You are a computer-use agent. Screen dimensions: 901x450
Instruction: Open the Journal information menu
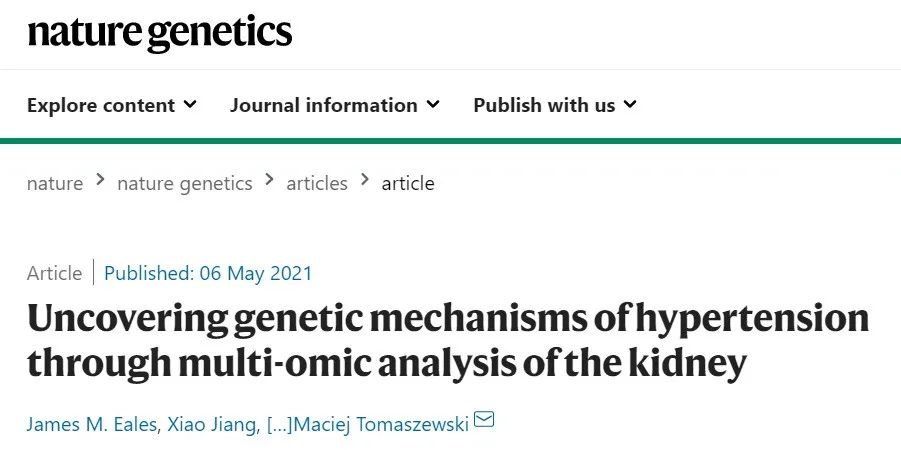click(x=335, y=105)
